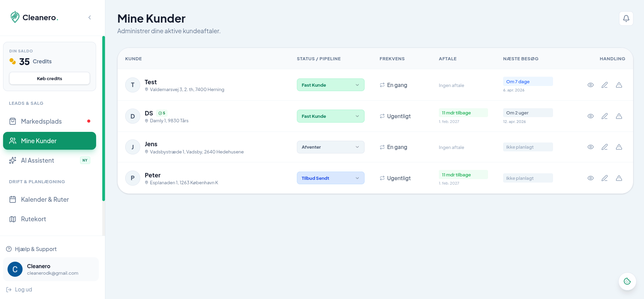Go to Markedsplads in the sidebar

click(41, 121)
